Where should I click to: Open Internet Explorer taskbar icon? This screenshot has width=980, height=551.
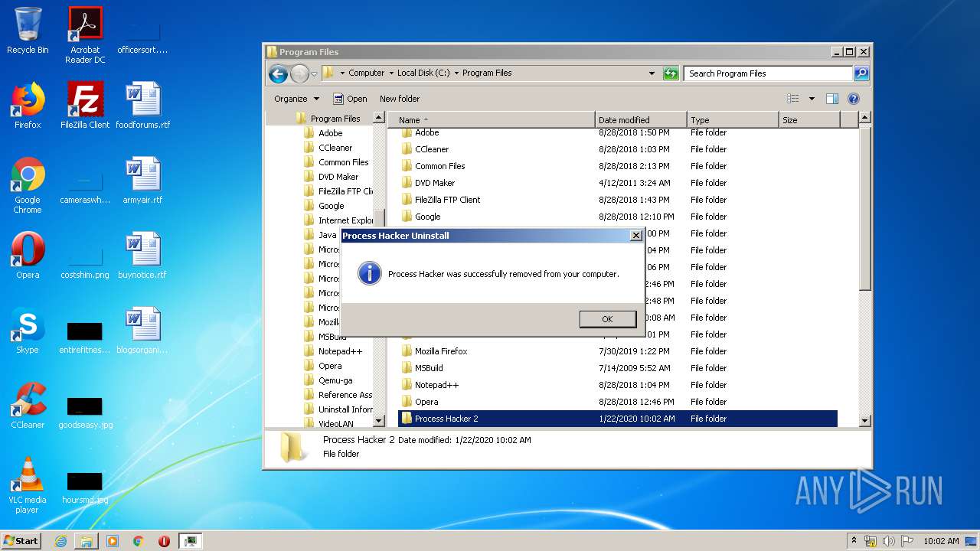[60, 541]
